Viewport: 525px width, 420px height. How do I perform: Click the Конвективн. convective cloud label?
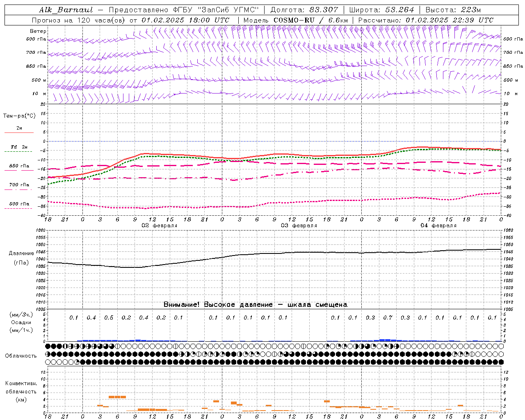21,383
